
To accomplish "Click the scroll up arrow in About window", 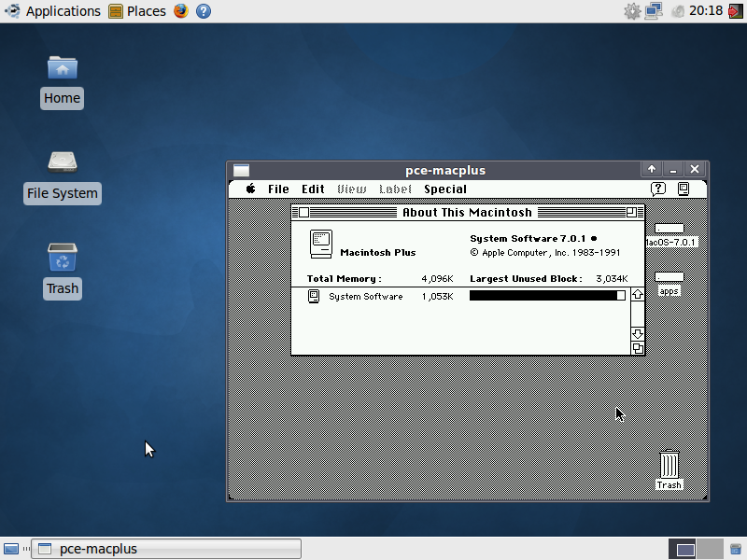I will point(638,294).
